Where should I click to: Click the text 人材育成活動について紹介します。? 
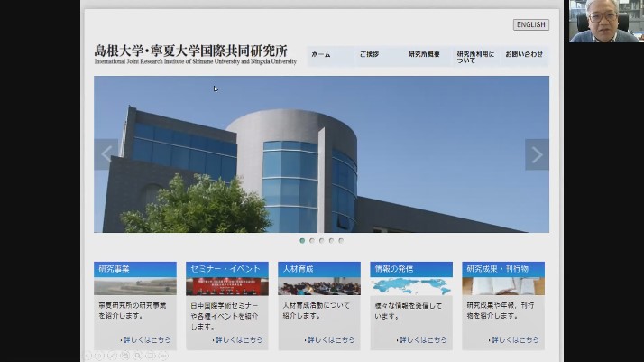317,311
